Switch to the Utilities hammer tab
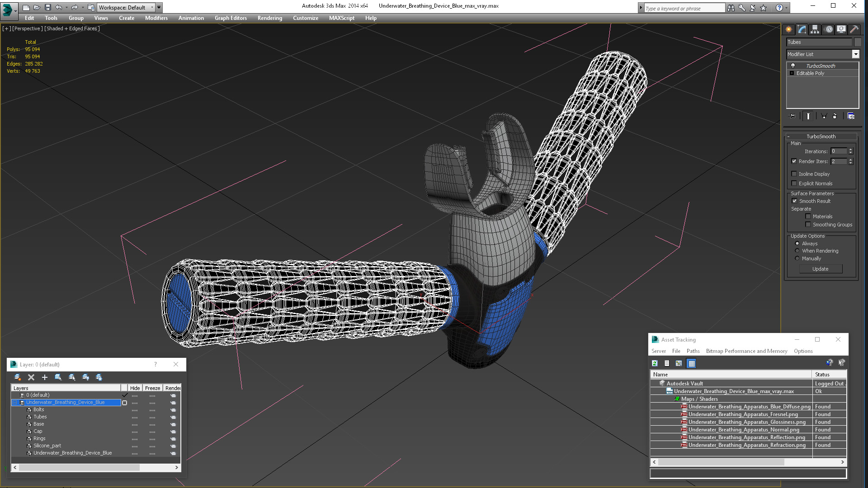The image size is (868, 488). 854,29
